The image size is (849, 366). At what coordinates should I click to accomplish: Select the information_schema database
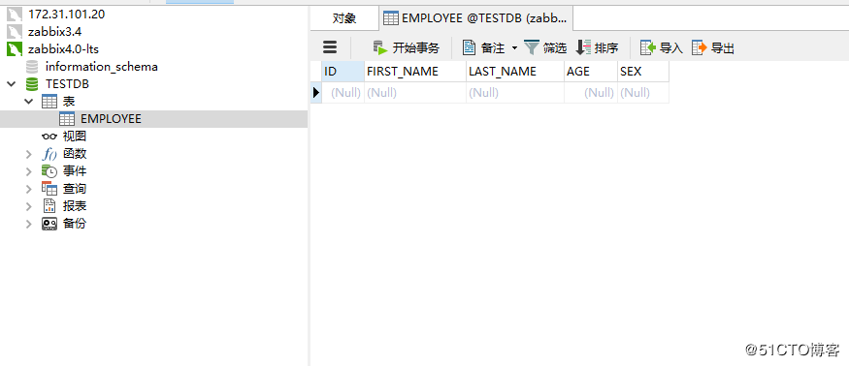coord(101,67)
